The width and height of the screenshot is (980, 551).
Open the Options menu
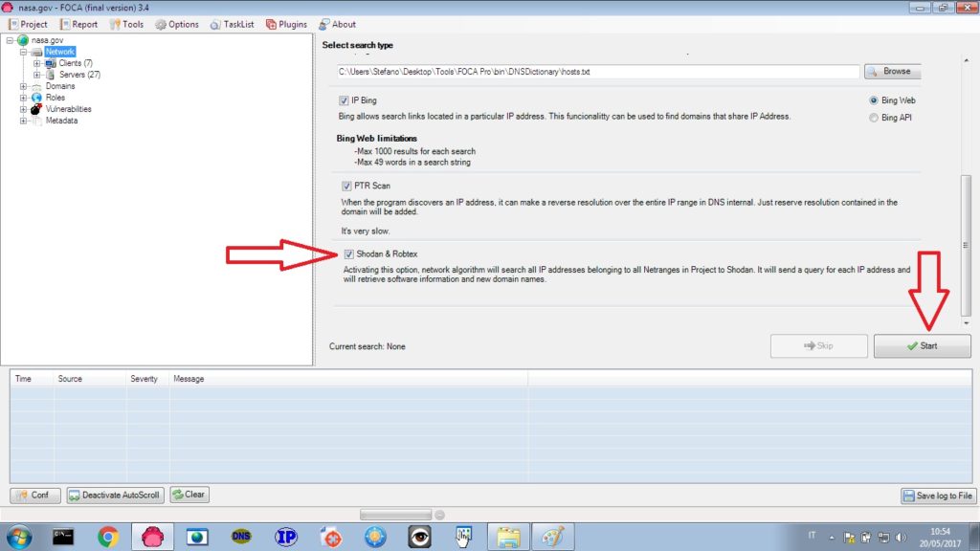coord(177,24)
